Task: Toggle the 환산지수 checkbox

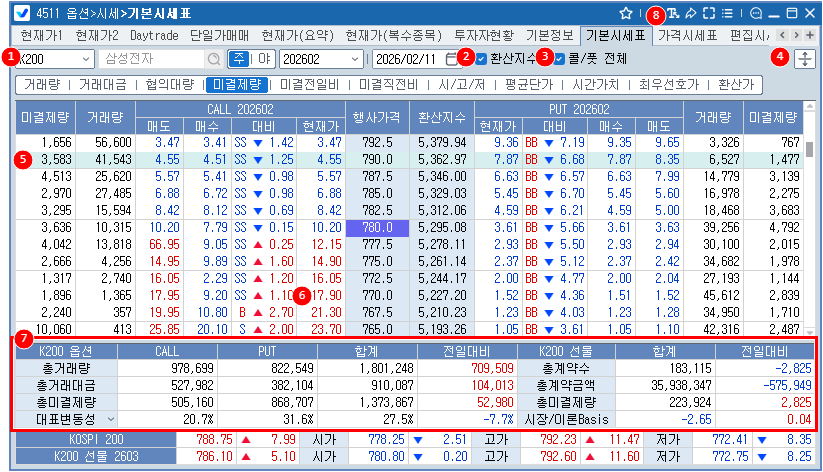Action: click(x=481, y=58)
